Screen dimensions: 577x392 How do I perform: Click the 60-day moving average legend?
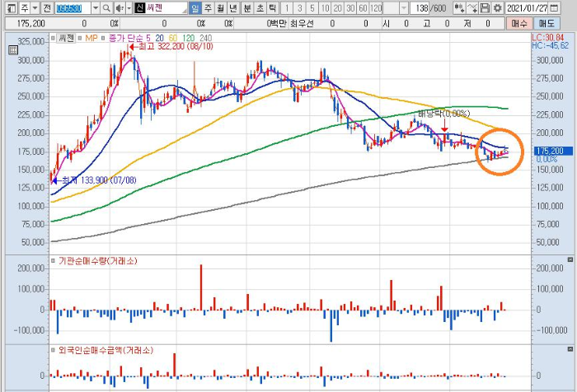pyautogui.click(x=172, y=38)
